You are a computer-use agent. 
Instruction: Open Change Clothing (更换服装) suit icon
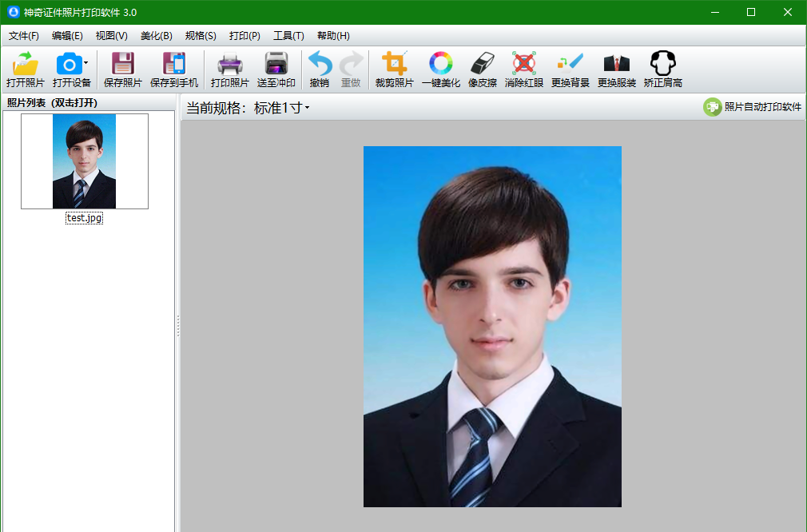(x=616, y=64)
